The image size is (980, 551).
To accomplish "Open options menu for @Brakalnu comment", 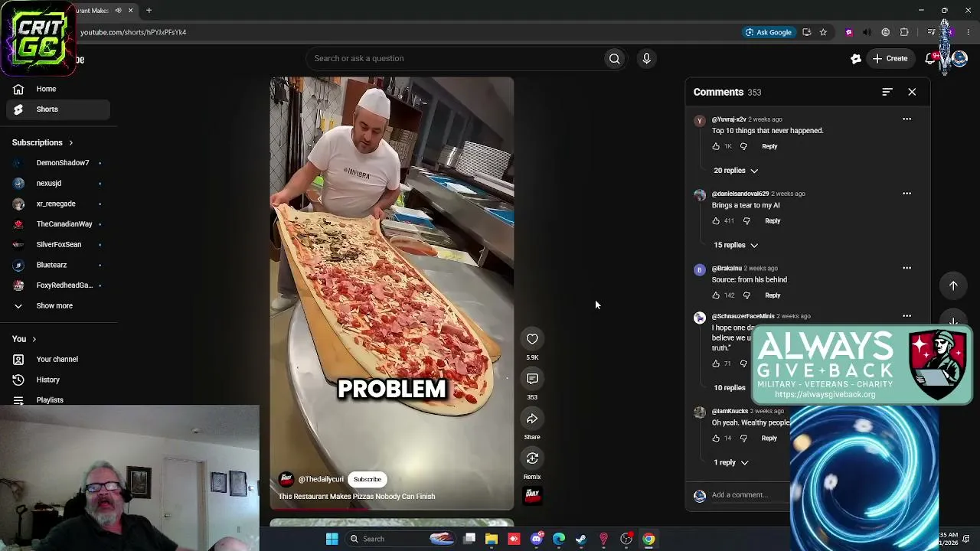I will click(906, 269).
